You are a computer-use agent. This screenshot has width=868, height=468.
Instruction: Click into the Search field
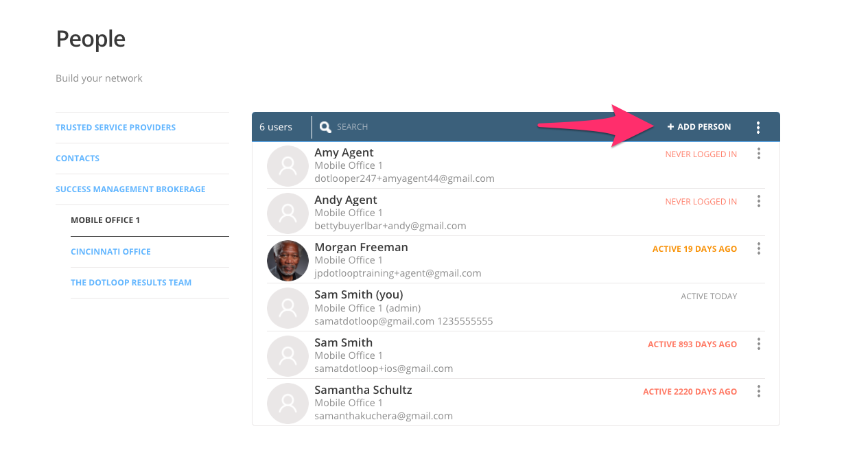(412, 127)
